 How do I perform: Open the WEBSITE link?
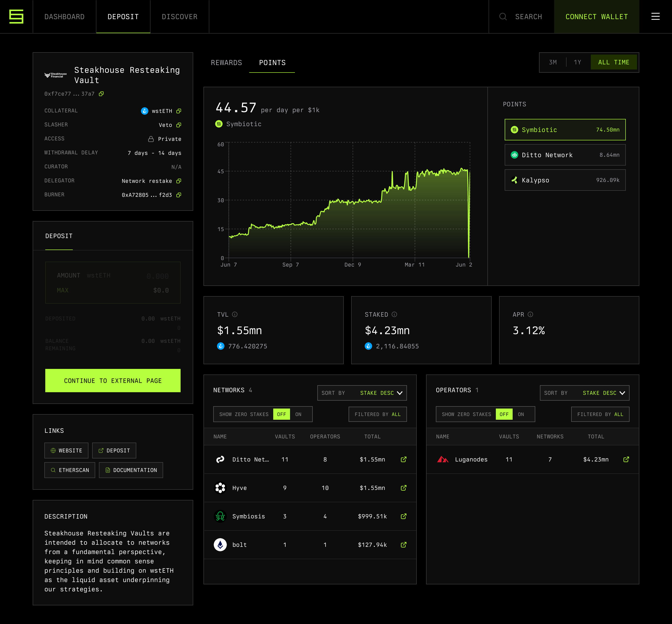66,451
